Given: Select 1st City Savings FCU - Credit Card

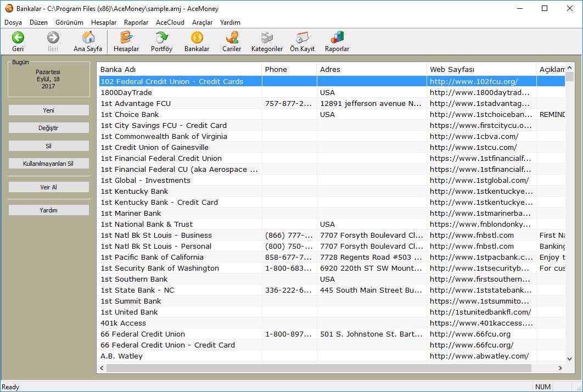Looking at the screenshot, I should 332,125.
